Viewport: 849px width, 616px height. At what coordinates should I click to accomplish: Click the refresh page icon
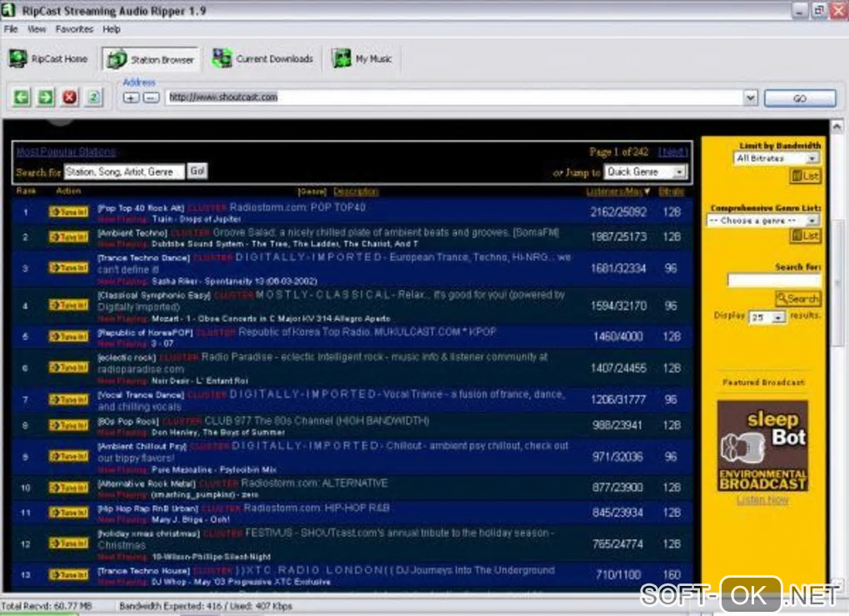point(94,97)
